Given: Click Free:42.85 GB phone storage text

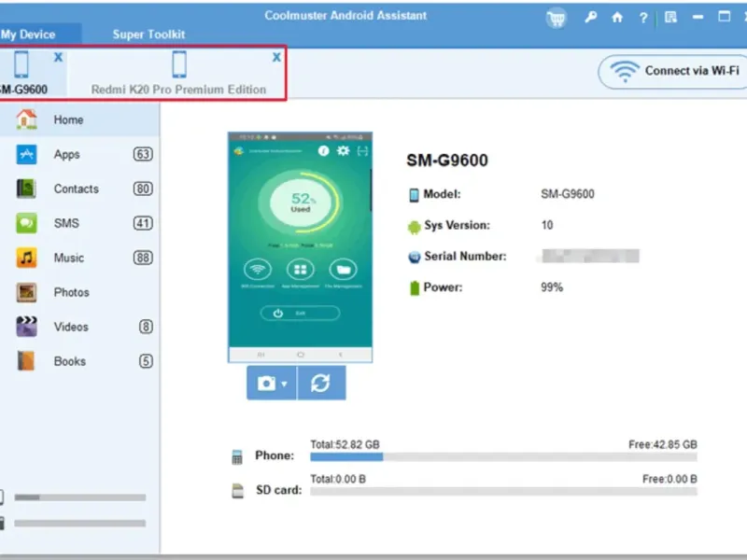Looking at the screenshot, I should (663, 445).
